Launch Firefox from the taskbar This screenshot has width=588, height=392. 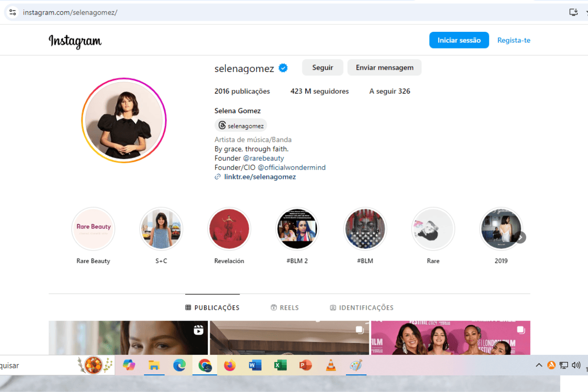point(230,365)
